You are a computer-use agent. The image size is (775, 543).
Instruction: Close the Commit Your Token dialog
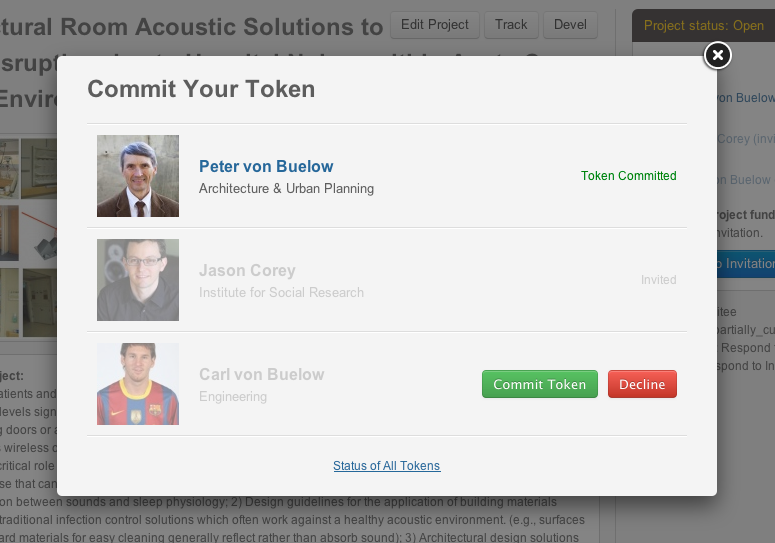coord(717,56)
